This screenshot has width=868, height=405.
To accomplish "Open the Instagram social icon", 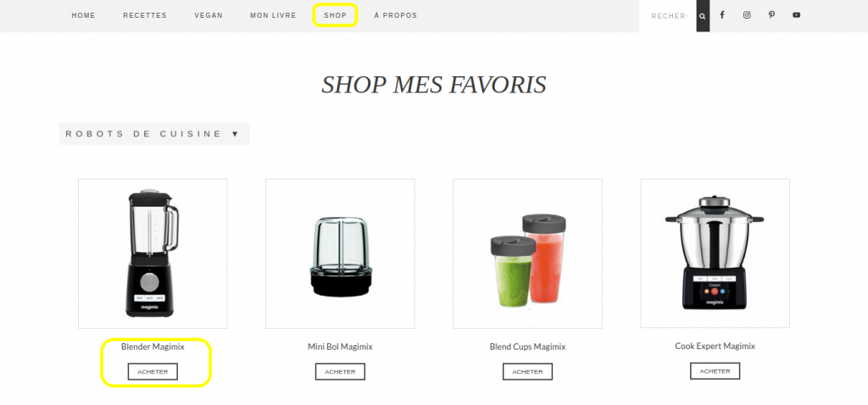I will 747,15.
